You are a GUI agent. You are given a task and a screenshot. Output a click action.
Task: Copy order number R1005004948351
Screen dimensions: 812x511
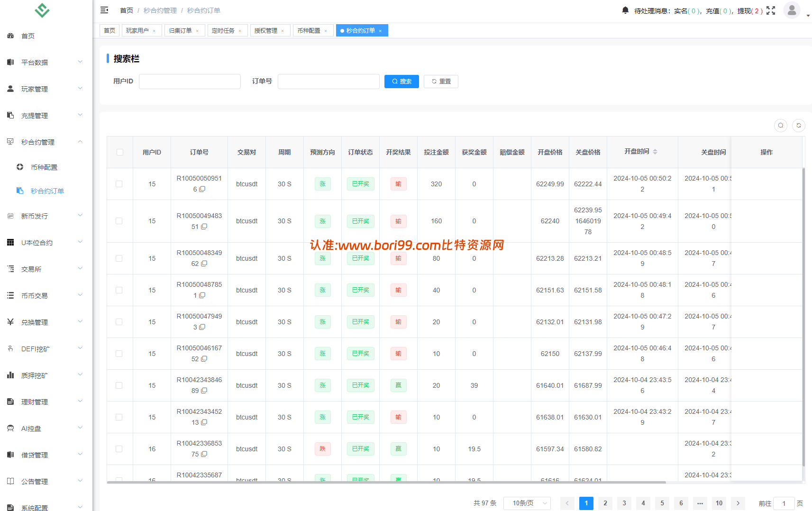point(204,227)
